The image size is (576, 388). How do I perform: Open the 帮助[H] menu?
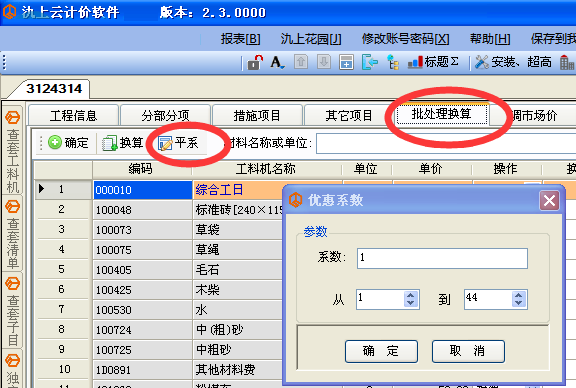(x=490, y=39)
